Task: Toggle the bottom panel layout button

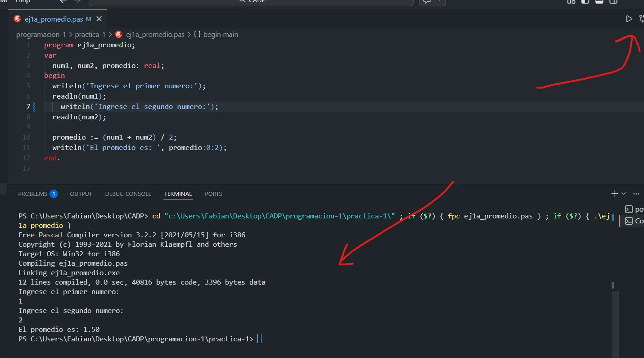Action: coord(599,1)
